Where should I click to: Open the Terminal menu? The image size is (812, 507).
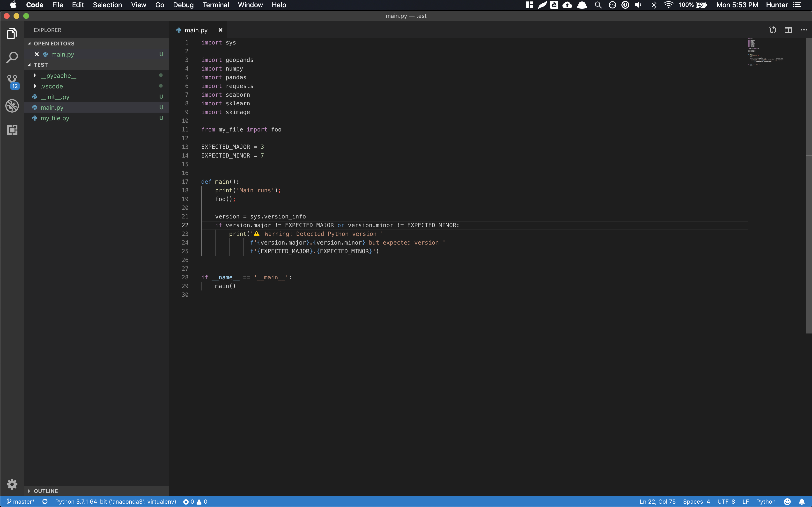tap(216, 5)
